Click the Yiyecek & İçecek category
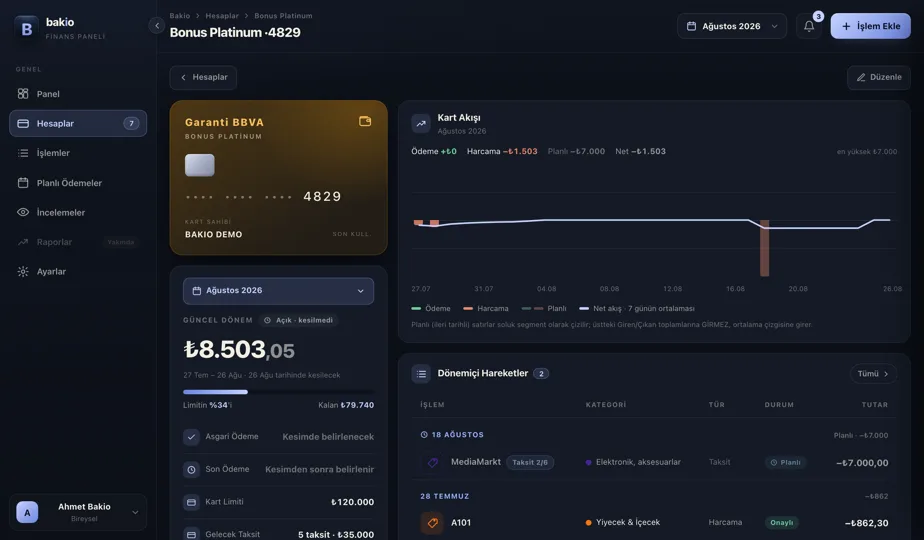The image size is (924, 540). point(623,522)
